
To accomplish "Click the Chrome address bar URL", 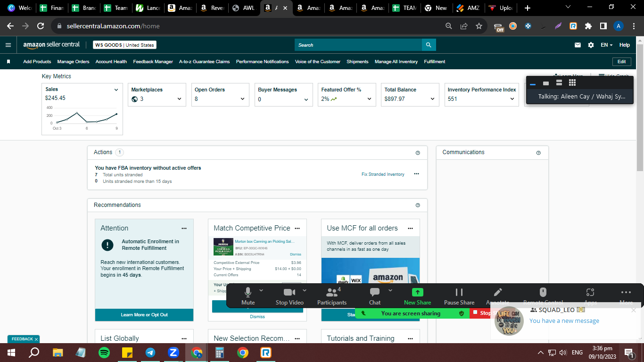I will [x=114, y=26].
